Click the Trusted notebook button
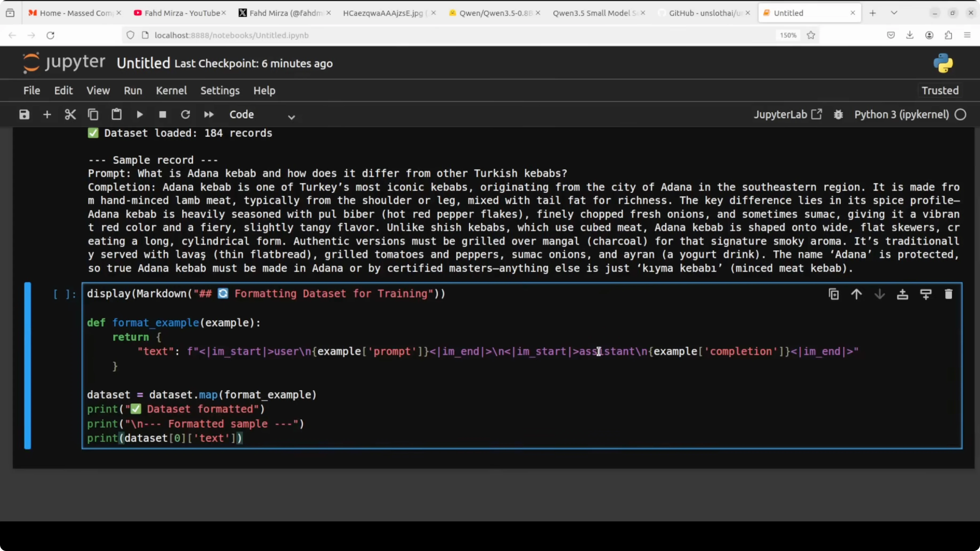Screen dimensions: 980x551 tap(939, 91)
